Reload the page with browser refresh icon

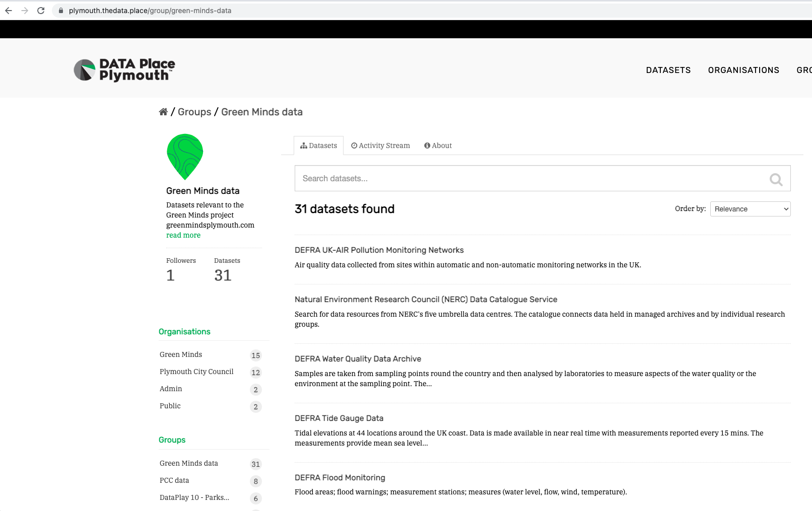41,11
